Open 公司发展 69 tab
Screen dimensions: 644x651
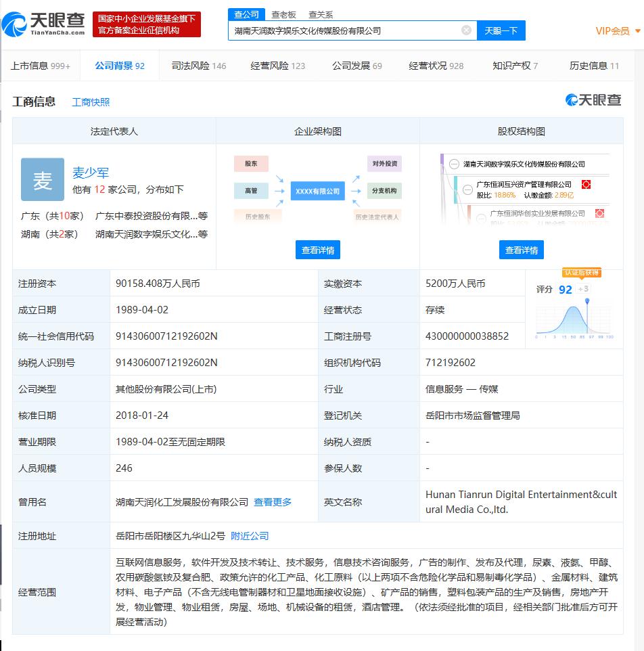[357, 66]
